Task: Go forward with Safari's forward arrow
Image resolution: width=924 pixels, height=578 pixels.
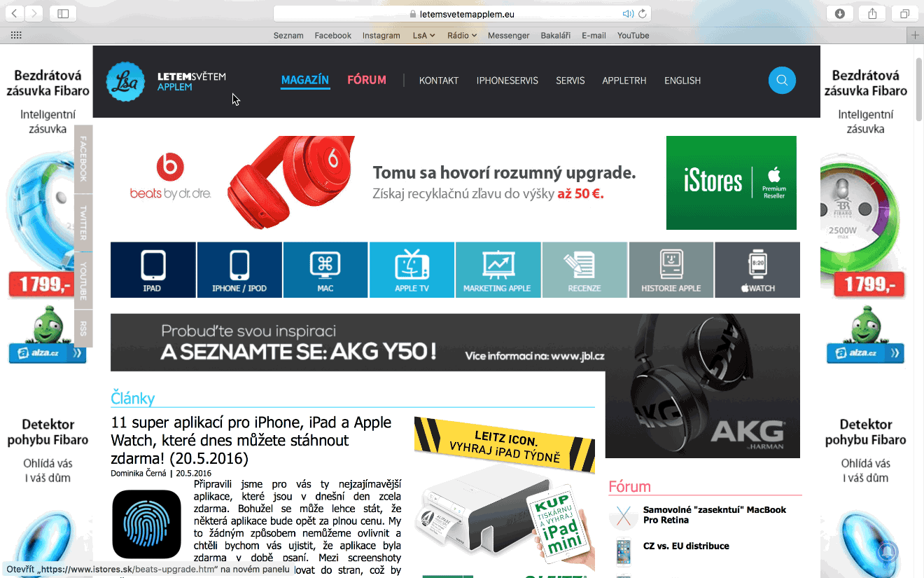Action: [34, 13]
